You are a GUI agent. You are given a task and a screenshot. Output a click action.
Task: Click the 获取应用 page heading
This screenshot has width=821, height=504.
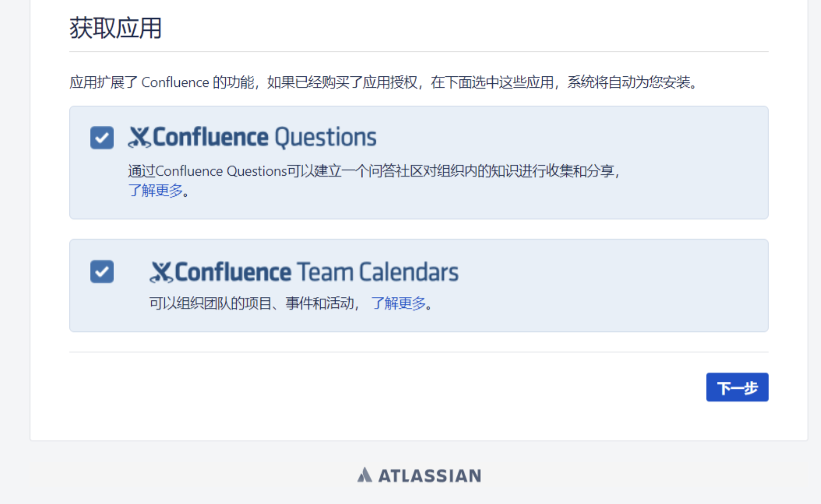(115, 28)
